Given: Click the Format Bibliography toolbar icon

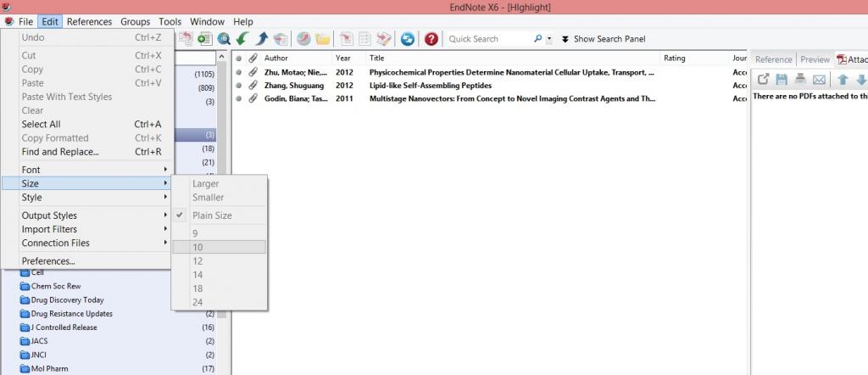Looking at the screenshot, I should point(364,39).
